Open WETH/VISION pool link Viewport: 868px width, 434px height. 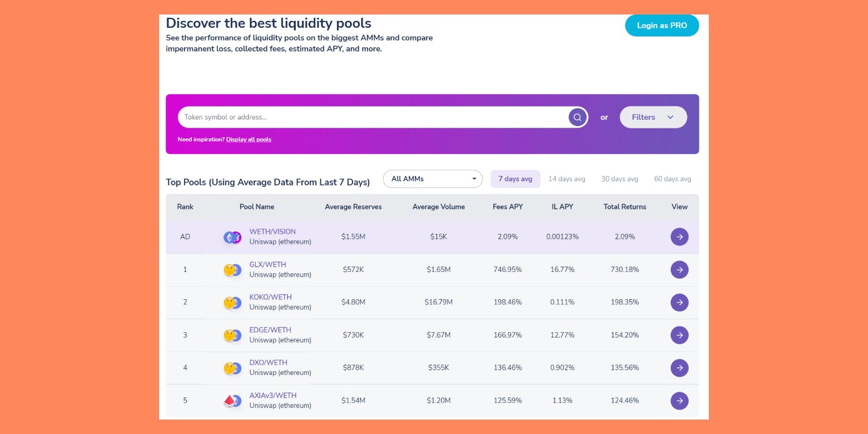point(273,231)
